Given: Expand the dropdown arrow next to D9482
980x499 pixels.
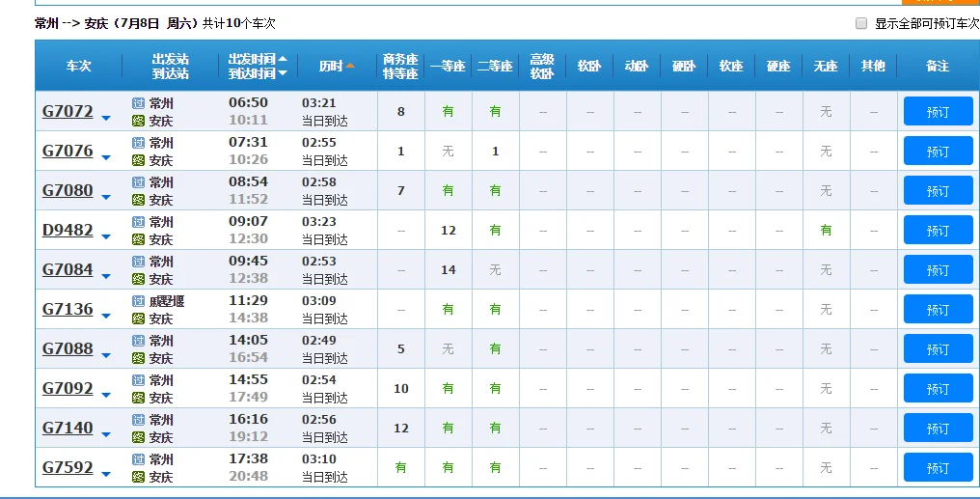Looking at the screenshot, I should [x=106, y=237].
